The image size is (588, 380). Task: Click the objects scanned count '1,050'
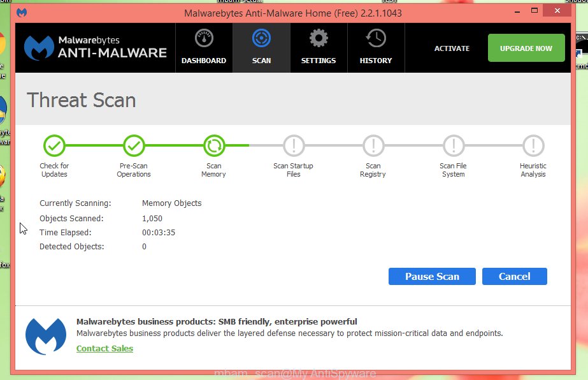coord(152,219)
